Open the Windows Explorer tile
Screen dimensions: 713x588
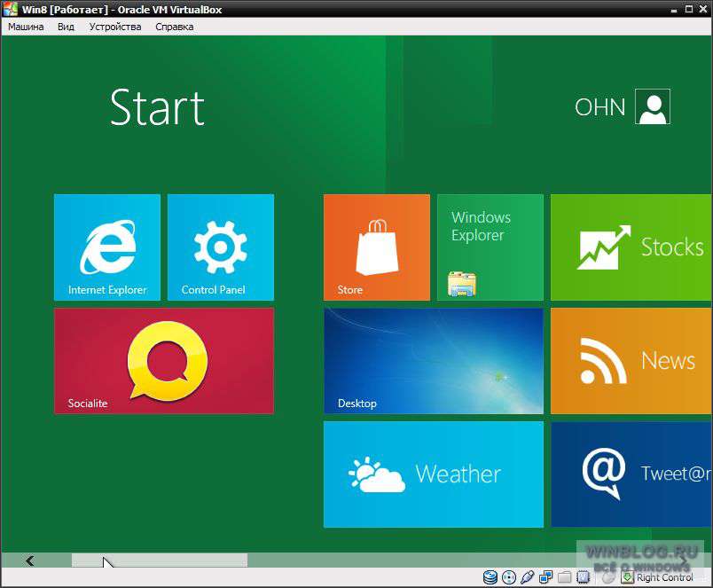click(490, 247)
